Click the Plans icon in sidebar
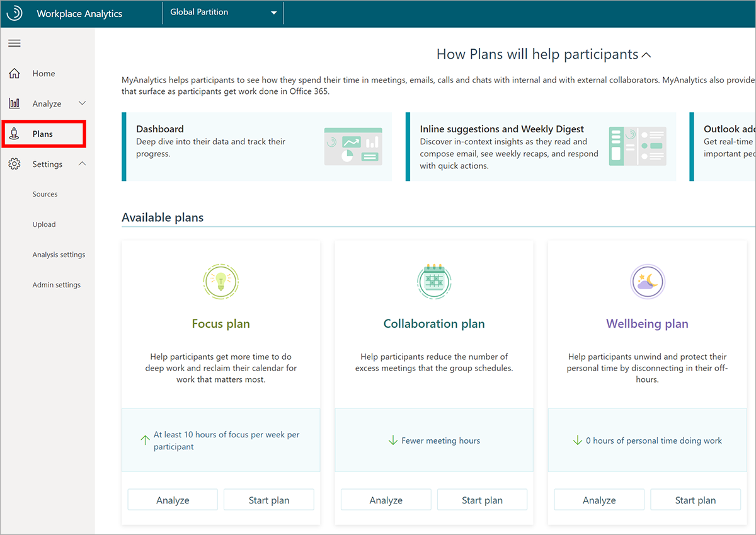756x535 pixels. pyautogui.click(x=14, y=134)
